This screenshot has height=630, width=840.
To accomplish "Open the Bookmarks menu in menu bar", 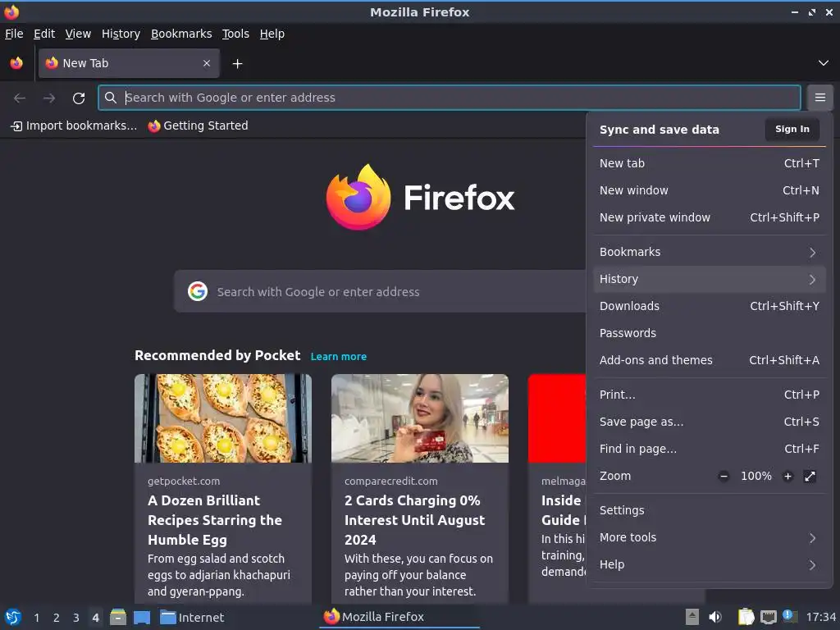I will pyautogui.click(x=181, y=34).
